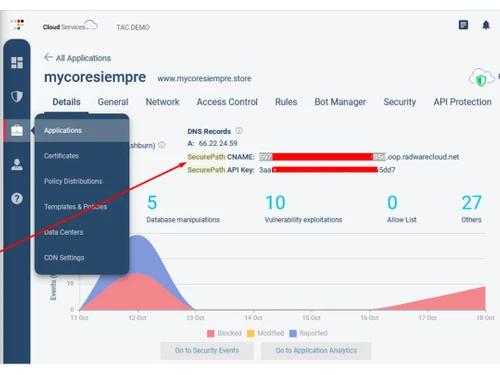Click the Radware dots logo
Image resolution: width=500 pixels, height=375 pixels.
(x=17, y=24)
